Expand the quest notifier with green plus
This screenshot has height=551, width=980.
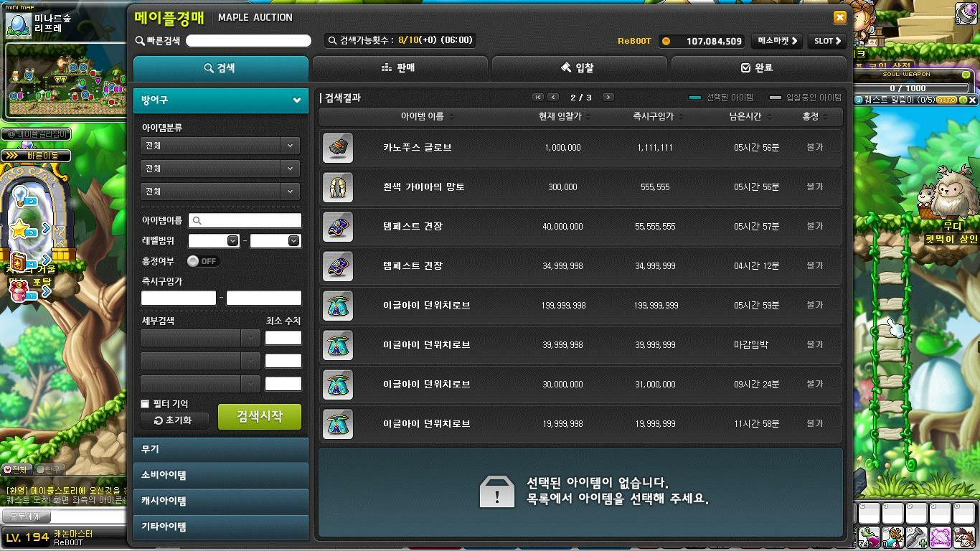[963, 100]
